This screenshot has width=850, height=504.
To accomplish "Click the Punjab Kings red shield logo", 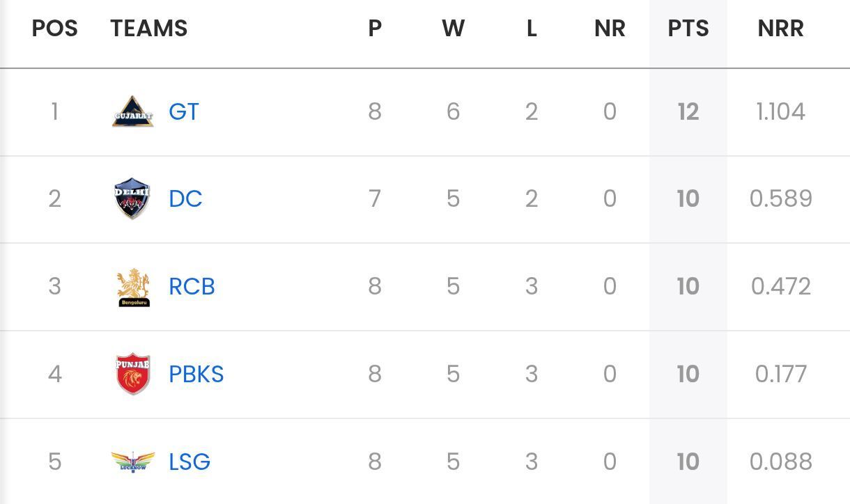I will [x=132, y=375].
